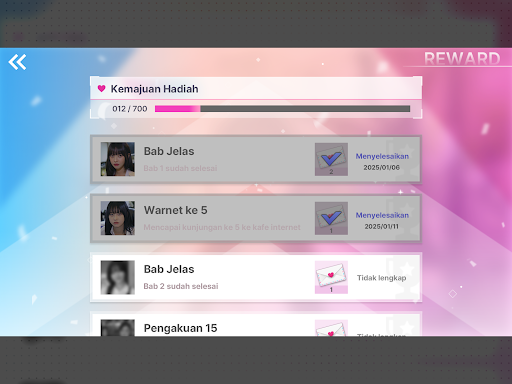Open the dark thumbnail beside Pengakuan 15

118,328
